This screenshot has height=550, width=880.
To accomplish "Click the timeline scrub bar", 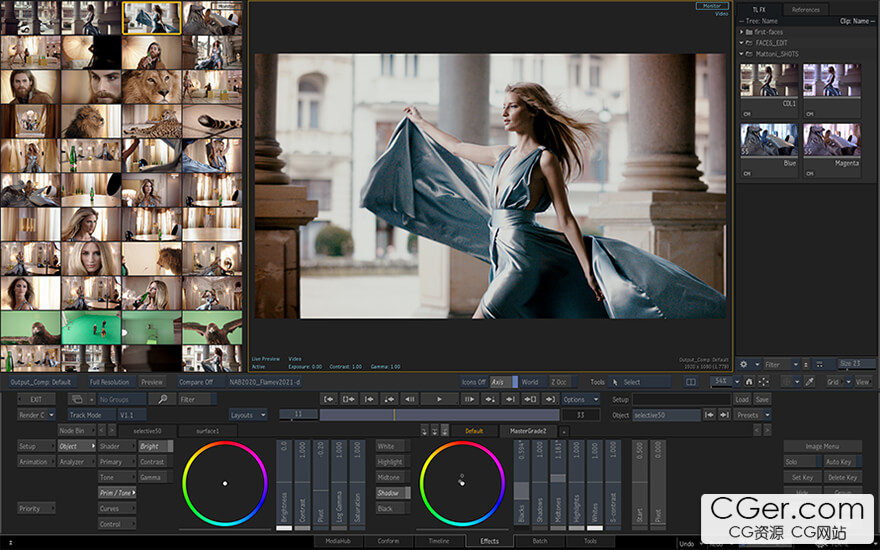I will click(439, 415).
